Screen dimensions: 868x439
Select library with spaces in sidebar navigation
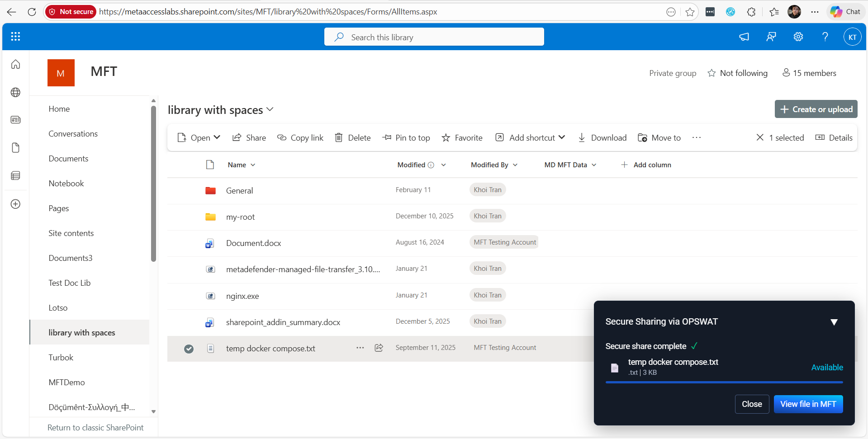(x=82, y=332)
